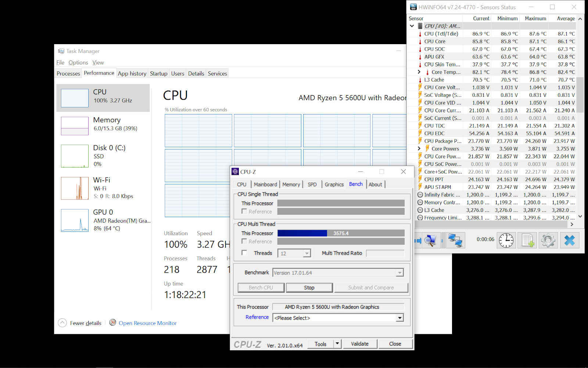Reset the HWiNFO sensor clock timer
The height and width of the screenshot is (368, 588).
coord(506,241)
